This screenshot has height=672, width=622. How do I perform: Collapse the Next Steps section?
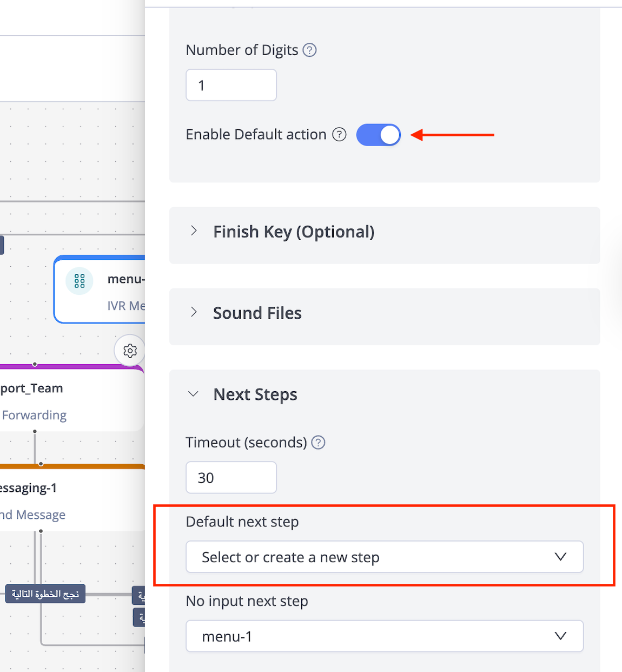pos(193,394)
